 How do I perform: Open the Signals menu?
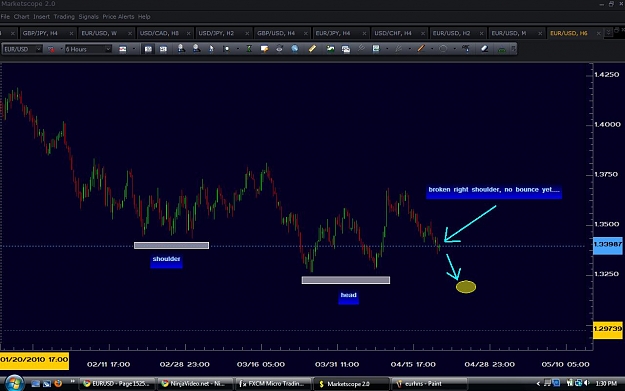click(x=88, y=17)
